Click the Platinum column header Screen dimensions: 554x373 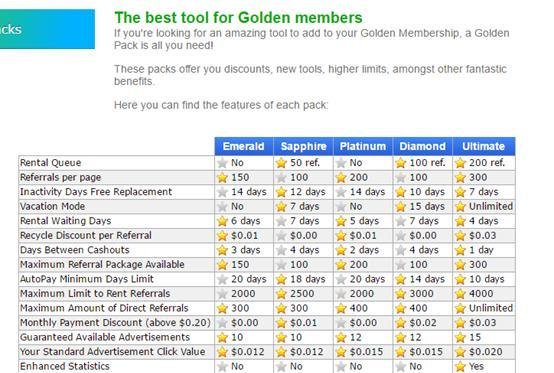[363, 146]
